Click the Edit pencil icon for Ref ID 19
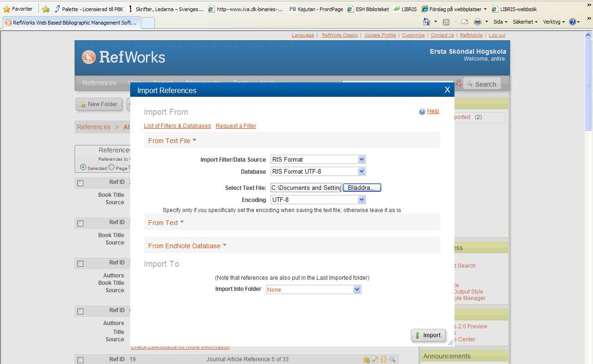 [375, 359]
